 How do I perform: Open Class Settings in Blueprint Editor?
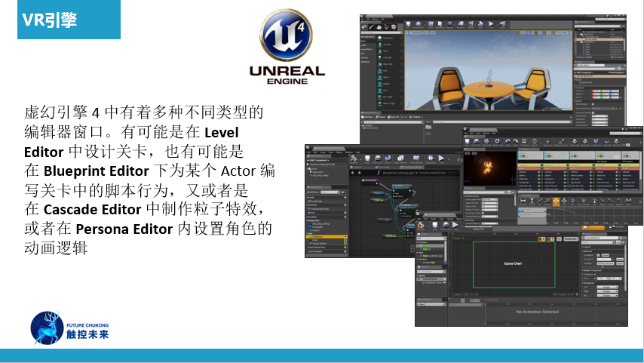pos(400,158)
